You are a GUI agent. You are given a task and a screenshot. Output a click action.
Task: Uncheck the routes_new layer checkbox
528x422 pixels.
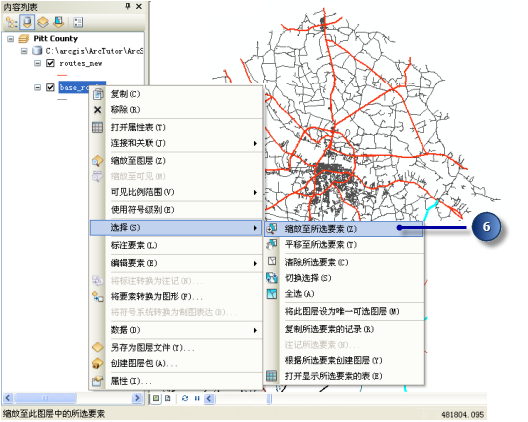point(50,63)
